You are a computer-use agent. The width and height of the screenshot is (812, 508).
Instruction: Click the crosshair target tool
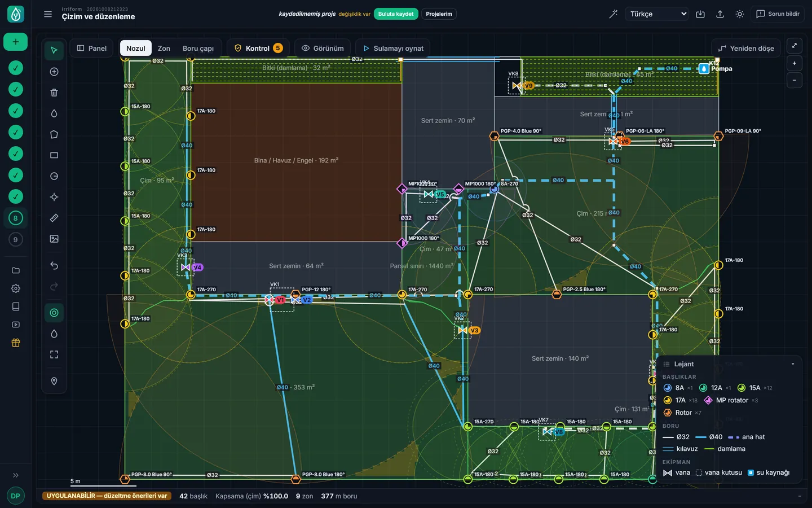click(x=54, y=197)
